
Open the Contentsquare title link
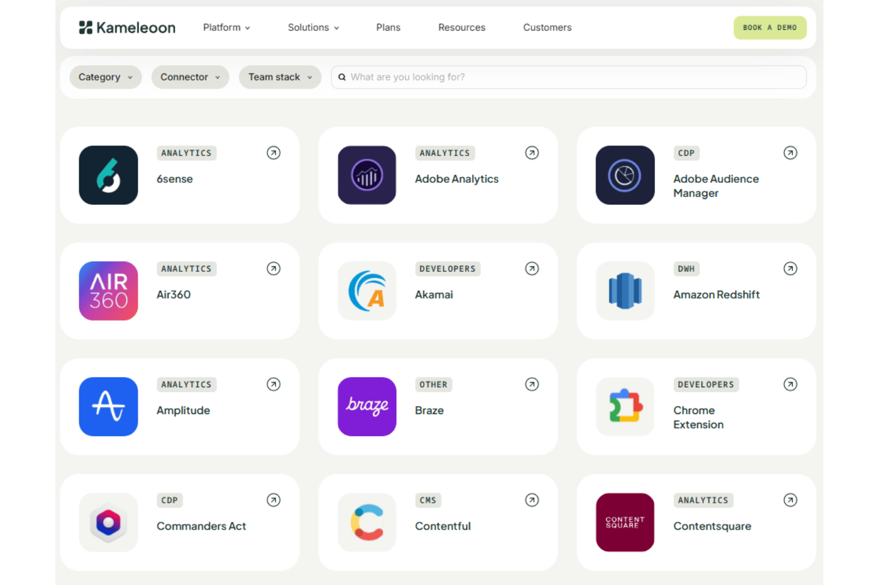point(713,526)
